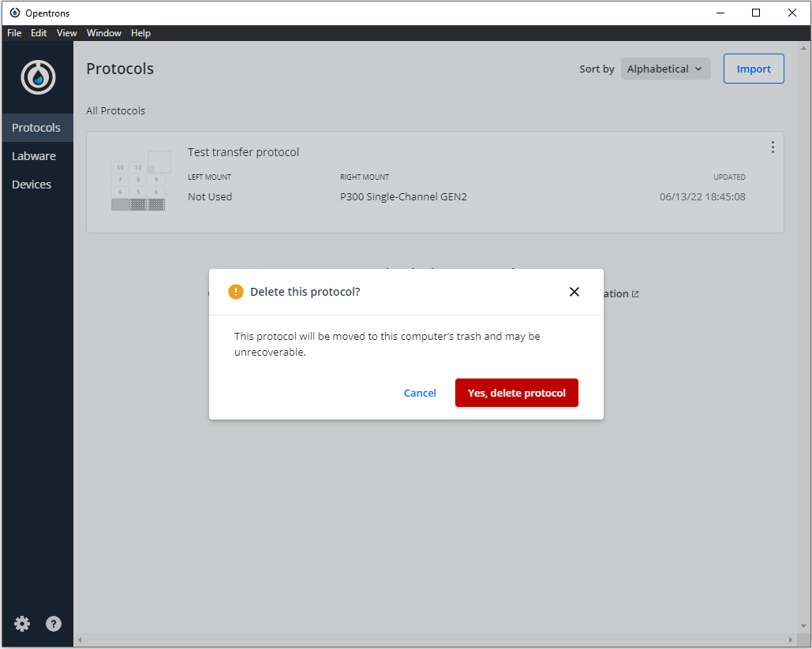The width and height of the screenshot is (812, 649).
Task: Switch to the Devices section
Action: [x=32, y=184]
